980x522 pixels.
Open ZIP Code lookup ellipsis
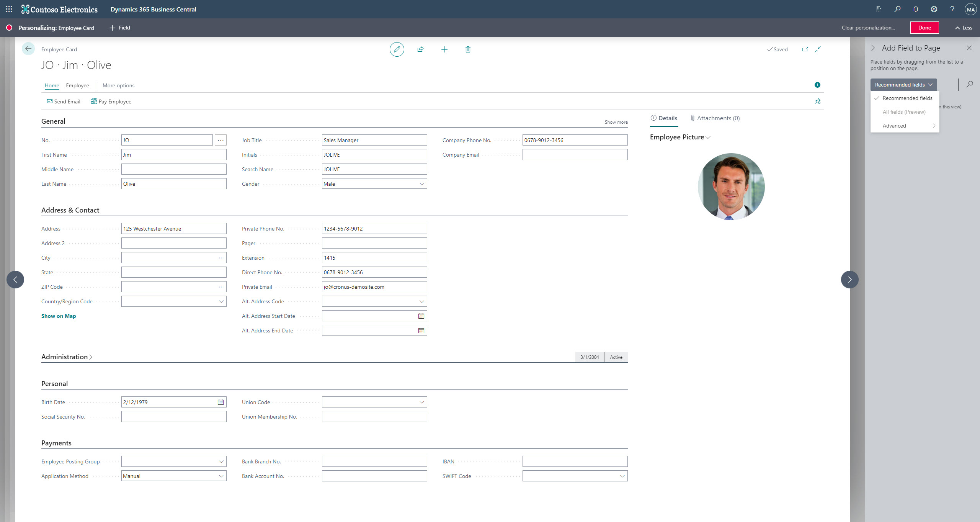click(221, 287)
